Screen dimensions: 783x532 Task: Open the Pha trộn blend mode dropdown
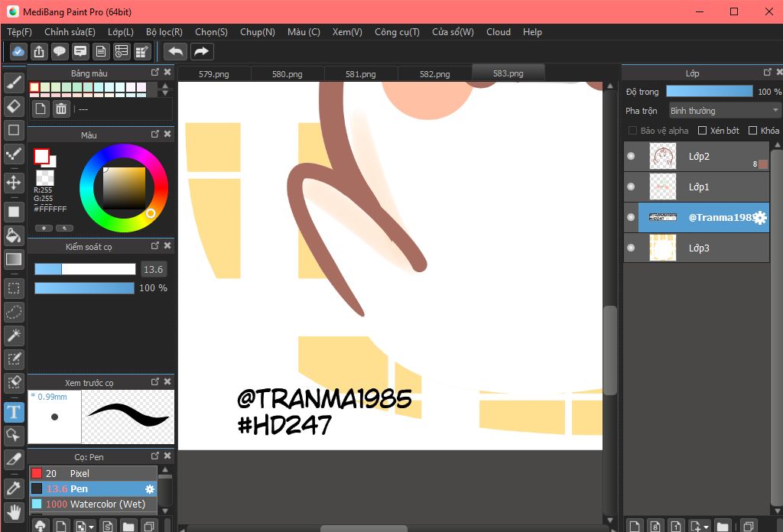[x=725, y=111]
